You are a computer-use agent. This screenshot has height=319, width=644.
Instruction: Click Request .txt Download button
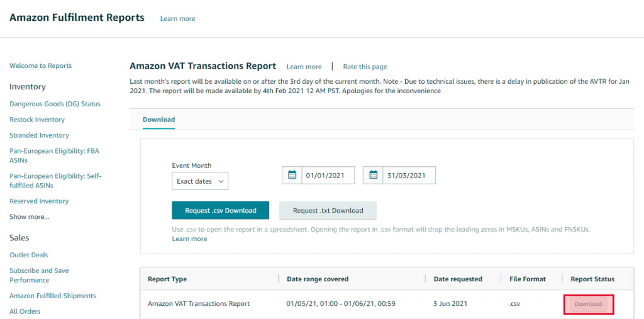coord(328,211)
